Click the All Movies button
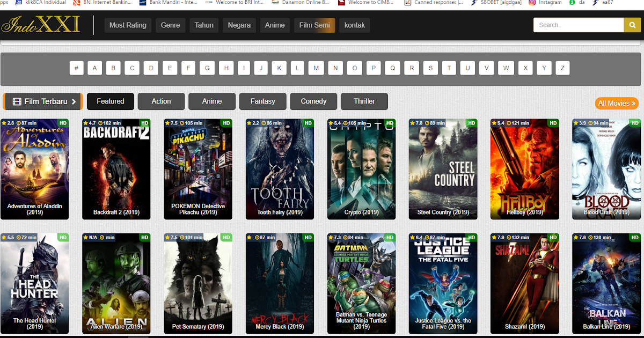 (617, 103)
